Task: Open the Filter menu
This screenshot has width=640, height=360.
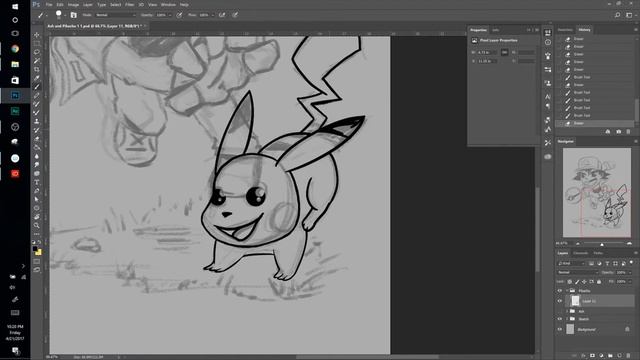Action: tap(130, 4)
